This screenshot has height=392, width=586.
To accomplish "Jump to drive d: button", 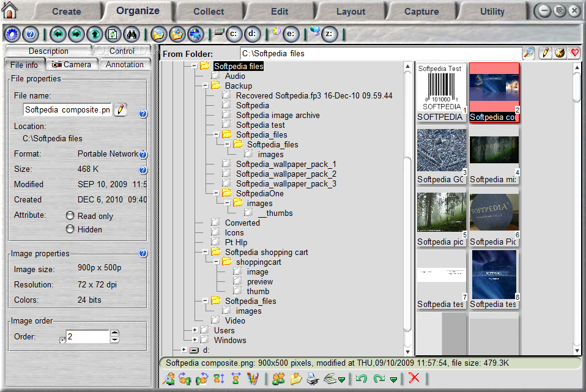I will point(252,34).
